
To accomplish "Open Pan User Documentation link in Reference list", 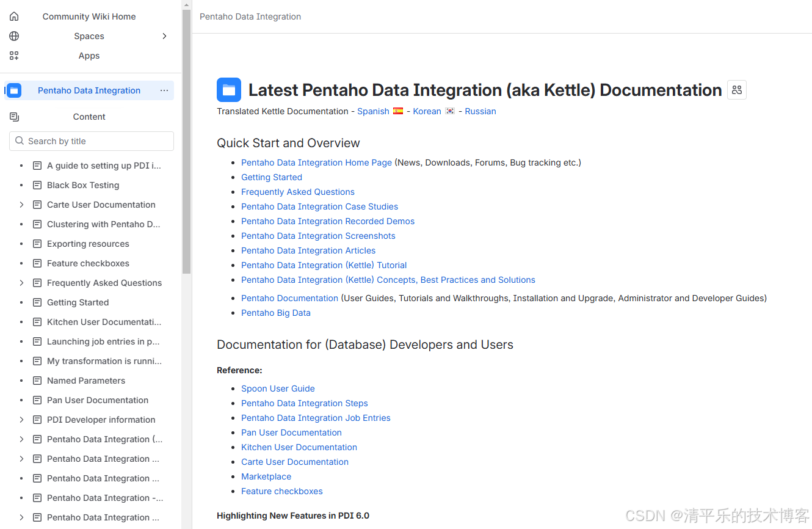I will pos(291,432).
